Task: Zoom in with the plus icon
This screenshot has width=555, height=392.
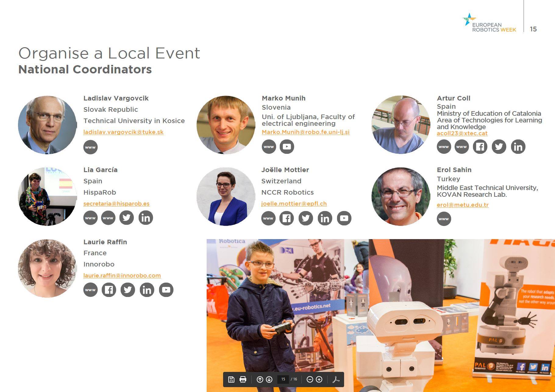Action: click(x=319, y=379)
